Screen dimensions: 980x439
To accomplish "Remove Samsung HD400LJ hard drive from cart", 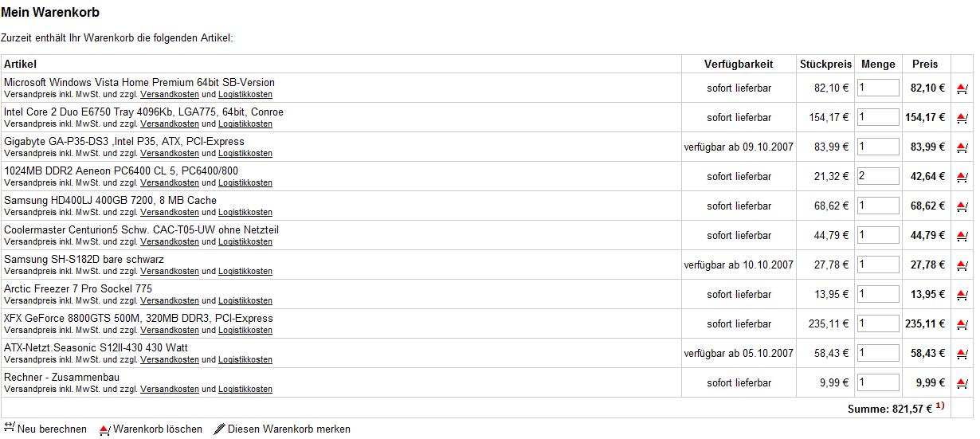I will coord(962,206).
